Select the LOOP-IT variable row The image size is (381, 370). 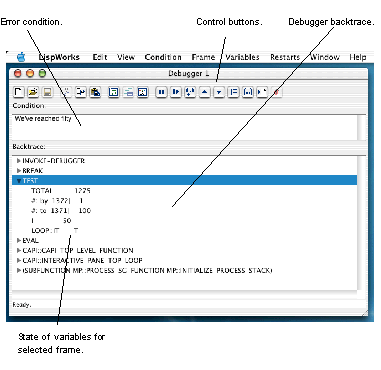coord(184,230)
